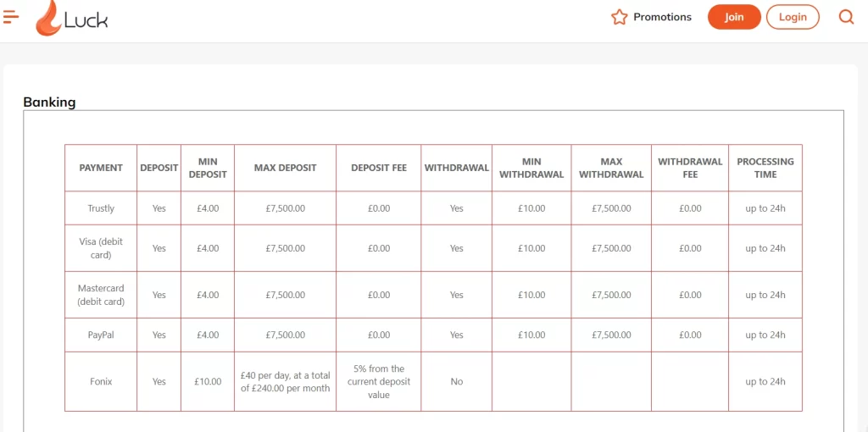The image size is (868, 432).
Task: Select the Fonix payment cell
Action: tap(101, 382)
